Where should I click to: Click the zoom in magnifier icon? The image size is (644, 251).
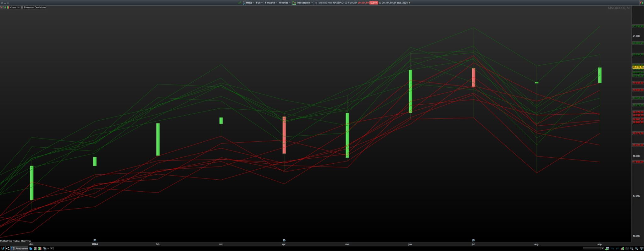(x=637, y=248)
